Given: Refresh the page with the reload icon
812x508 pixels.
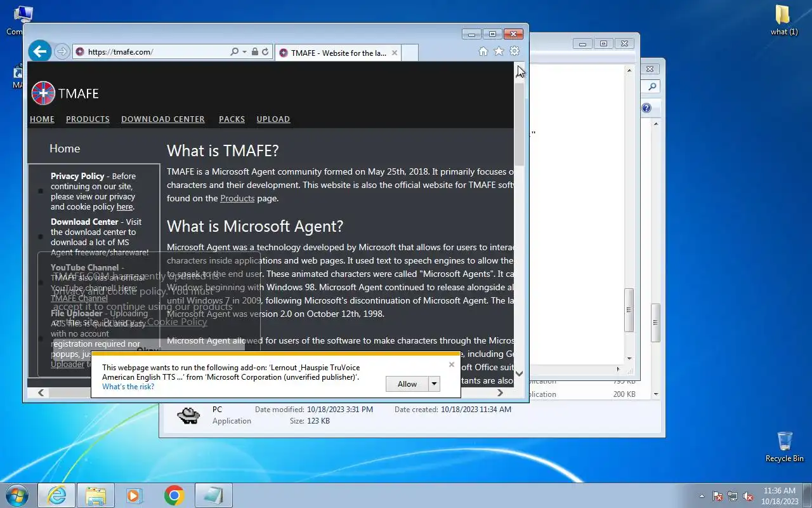Looking at the screenshot, I should tap(265, 52).
